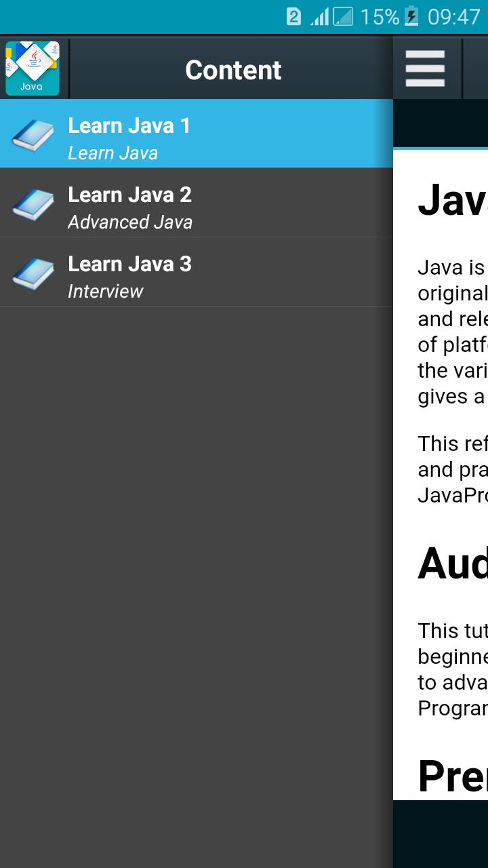Image resolution: width=488 pixels, height=868 pixels.
Task: Tap the SIM 2 status bar icon
Action: click(x=293, y=16)
